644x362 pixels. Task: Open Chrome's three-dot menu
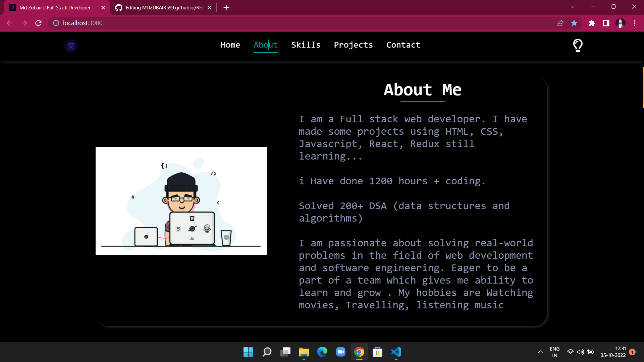634,23
